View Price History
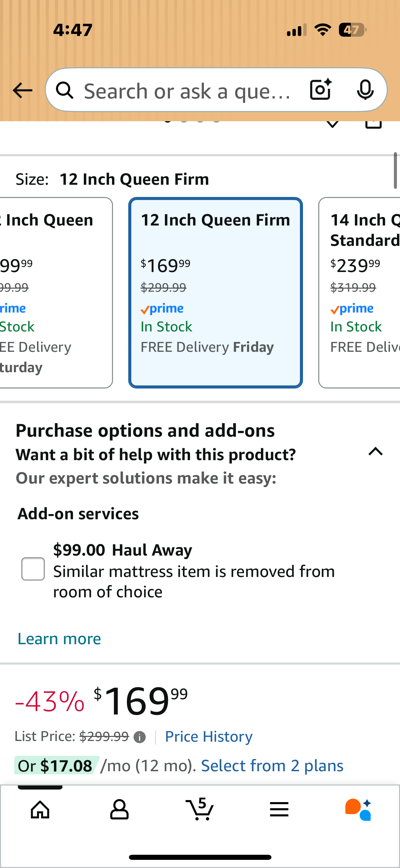 coord(209,737)
